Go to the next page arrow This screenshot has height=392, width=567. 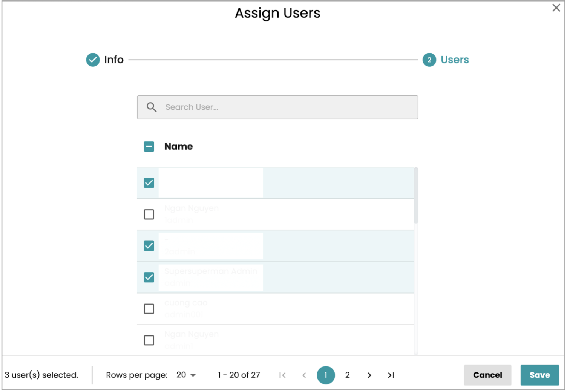click(369, 375)
